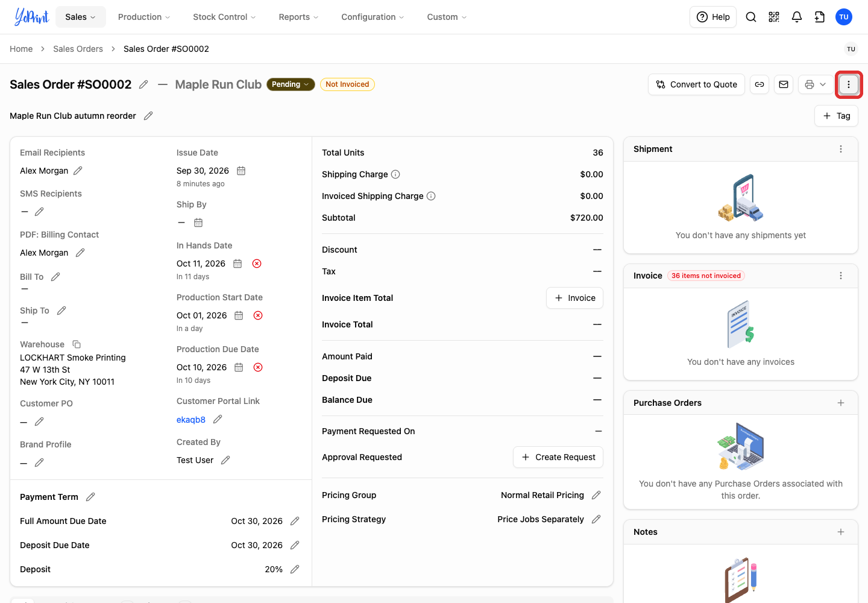Edit the Deposit percentage
The height and width of the screenshot is (603, 868).
(295, 569)
